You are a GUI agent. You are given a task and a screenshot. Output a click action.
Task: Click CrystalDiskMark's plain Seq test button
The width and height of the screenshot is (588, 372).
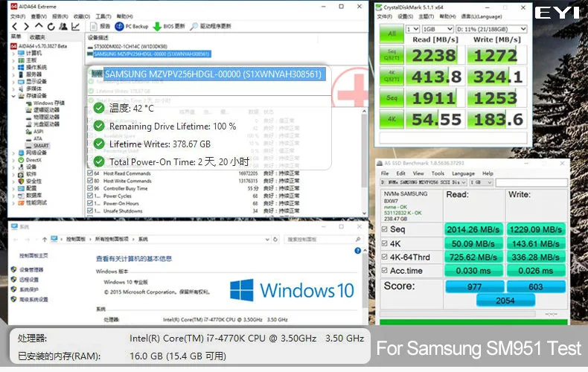(x=392, y=98)
